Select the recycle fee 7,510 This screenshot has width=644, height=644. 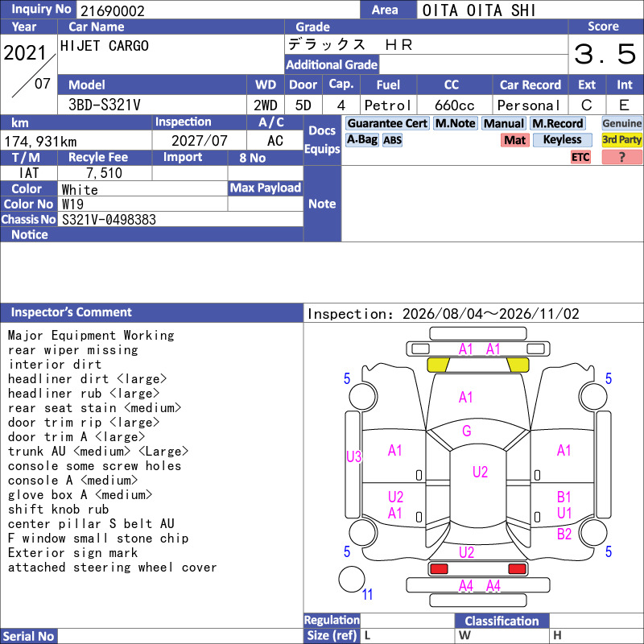[105, 173]
